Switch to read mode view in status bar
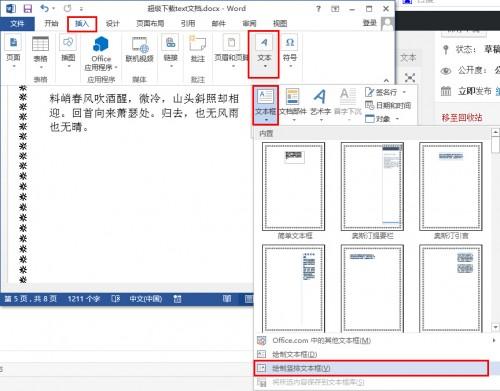The image size is (500, 391). point(227,299)
